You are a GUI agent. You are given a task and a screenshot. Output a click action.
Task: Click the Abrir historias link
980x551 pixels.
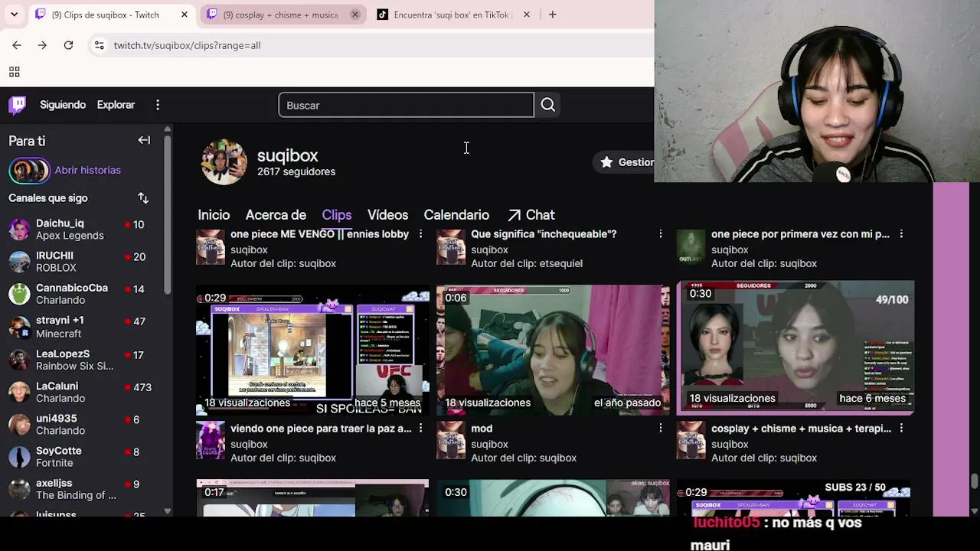point(88,170)
